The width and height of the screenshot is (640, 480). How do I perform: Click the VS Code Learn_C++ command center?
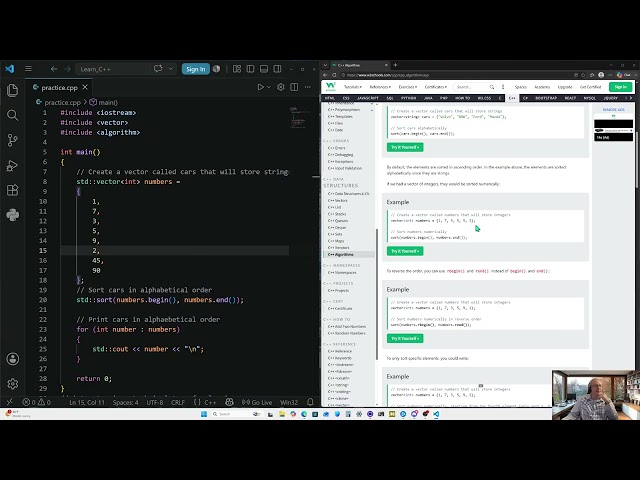click(x=113, y=69)
